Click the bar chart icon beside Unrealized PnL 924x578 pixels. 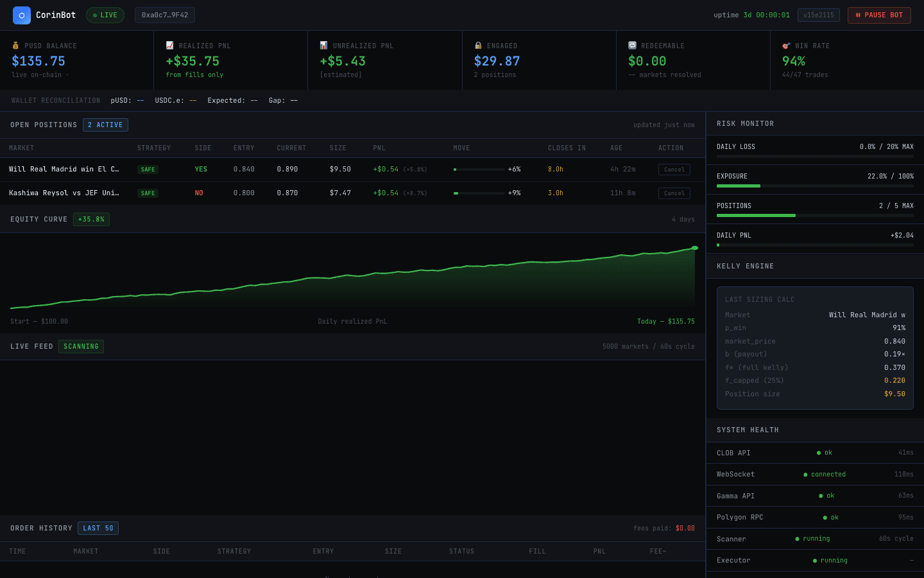coord(323,46)
